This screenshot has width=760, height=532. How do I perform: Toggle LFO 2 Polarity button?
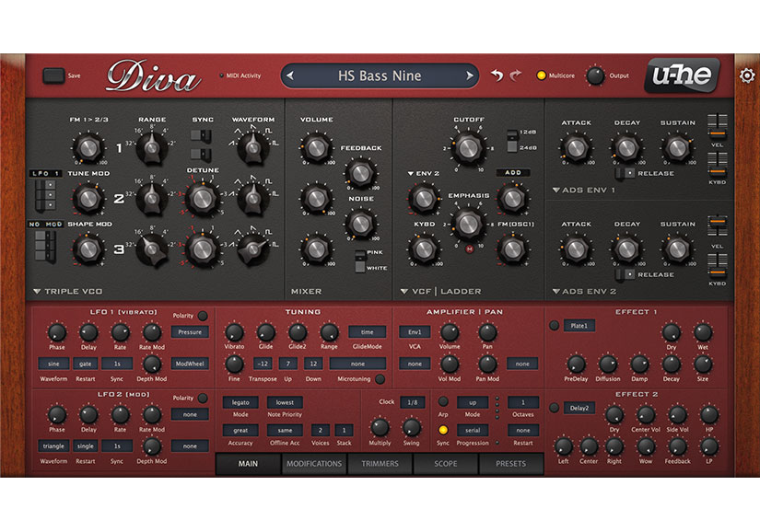pos(203,398)
